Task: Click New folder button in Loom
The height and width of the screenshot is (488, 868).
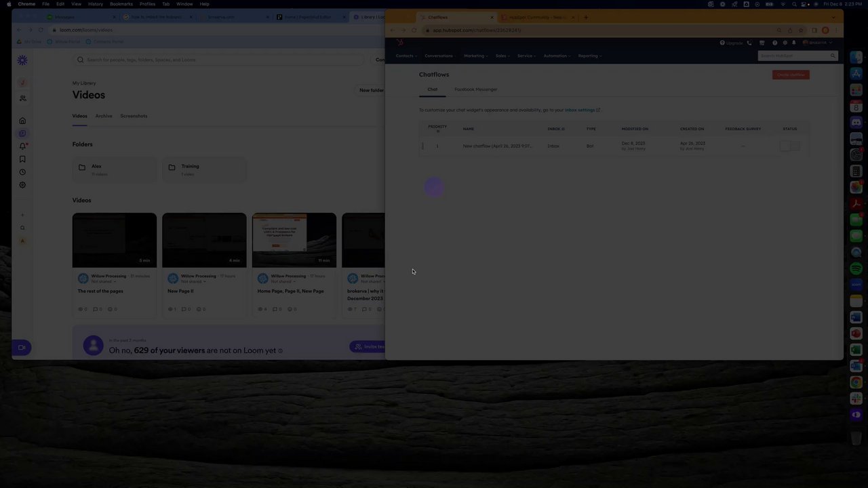Action: (371, 90)
